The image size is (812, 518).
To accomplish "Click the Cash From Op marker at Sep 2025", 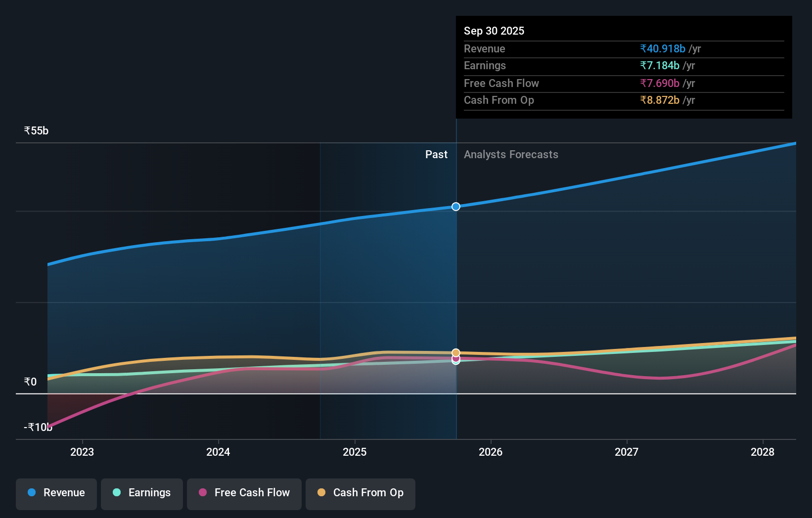I will [455, 352].
